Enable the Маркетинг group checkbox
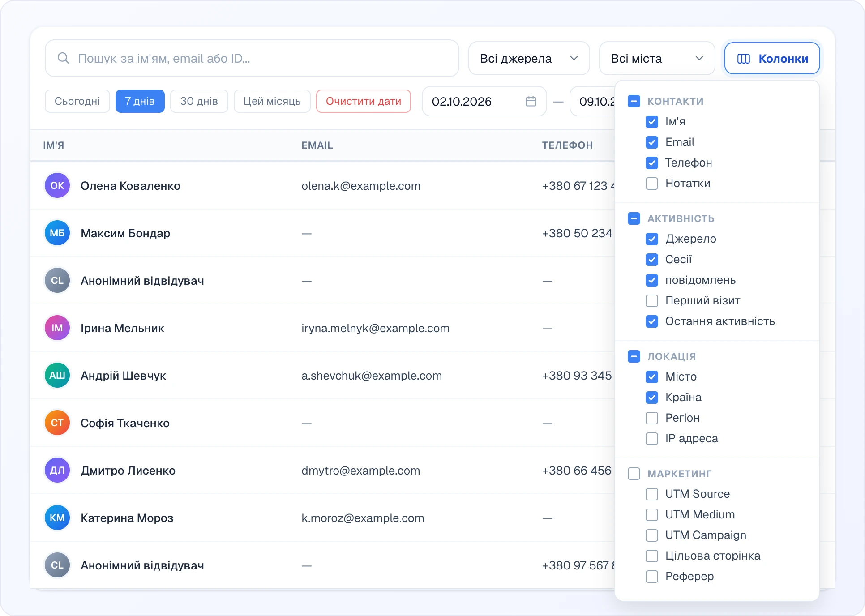This screenshot has width=865, height=616. (634, 474)
